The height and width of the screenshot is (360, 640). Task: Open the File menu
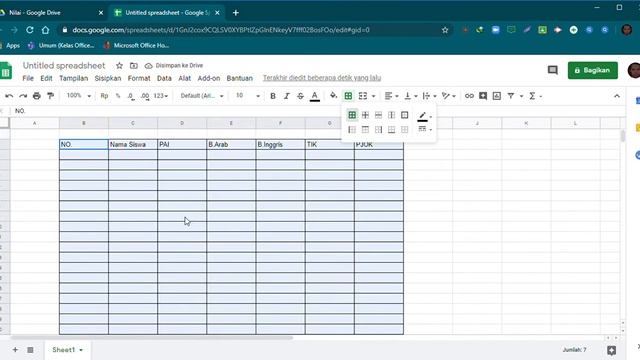28,78
